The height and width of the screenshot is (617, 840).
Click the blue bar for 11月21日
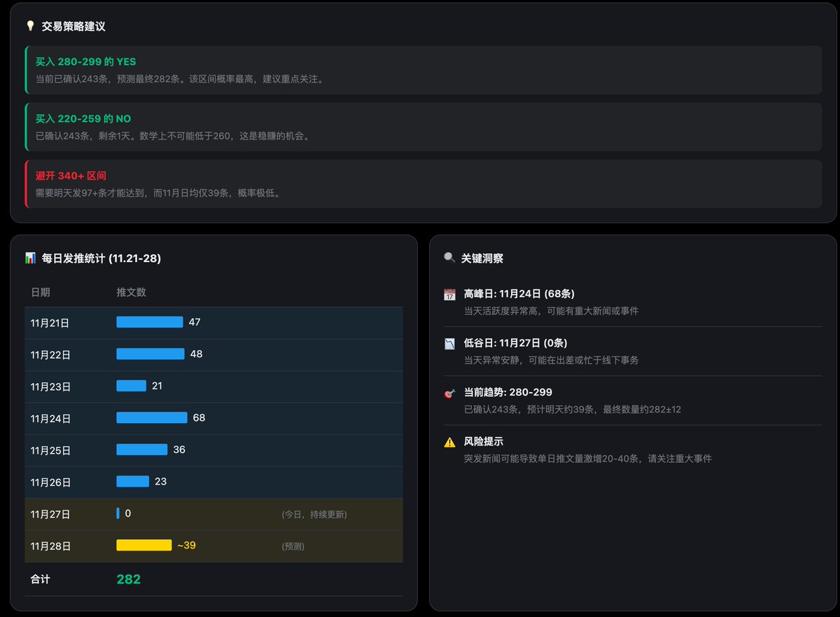(150, 322)
